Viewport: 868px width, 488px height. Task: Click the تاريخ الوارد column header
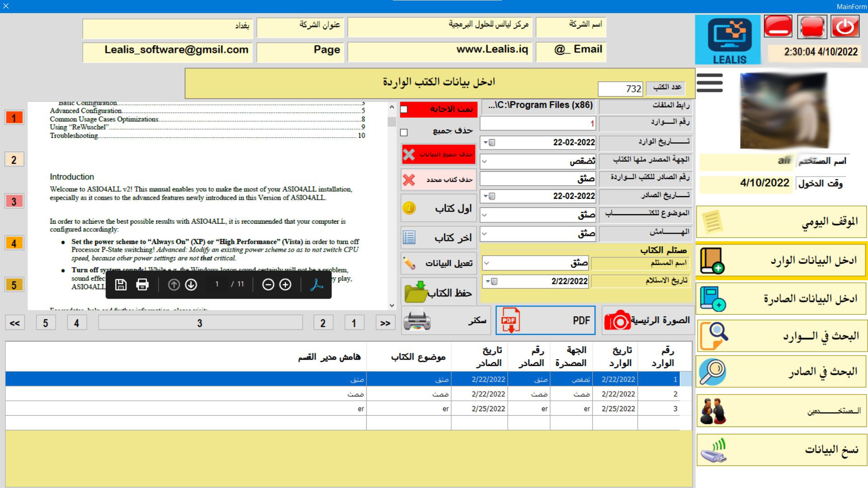[x=615, y=357]
